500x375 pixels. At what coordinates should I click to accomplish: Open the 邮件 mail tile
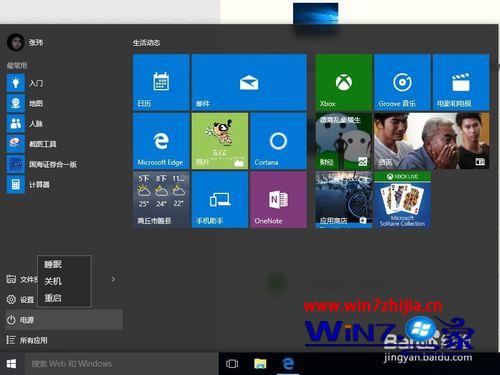[x=249, y=82]
